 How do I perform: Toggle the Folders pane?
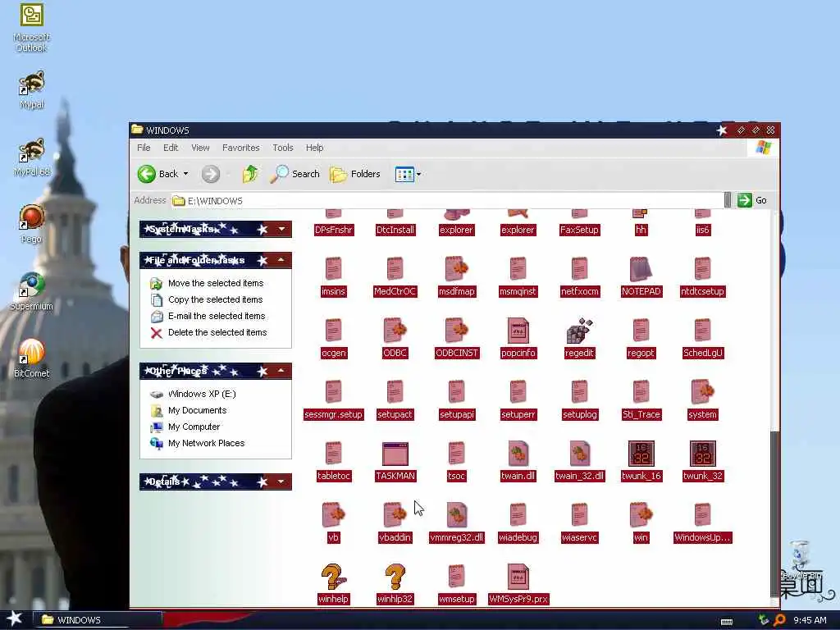pos(354,174)
